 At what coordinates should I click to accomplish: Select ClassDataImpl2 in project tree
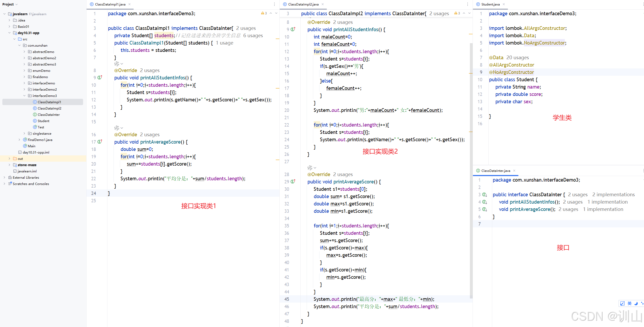pos(49,108)
